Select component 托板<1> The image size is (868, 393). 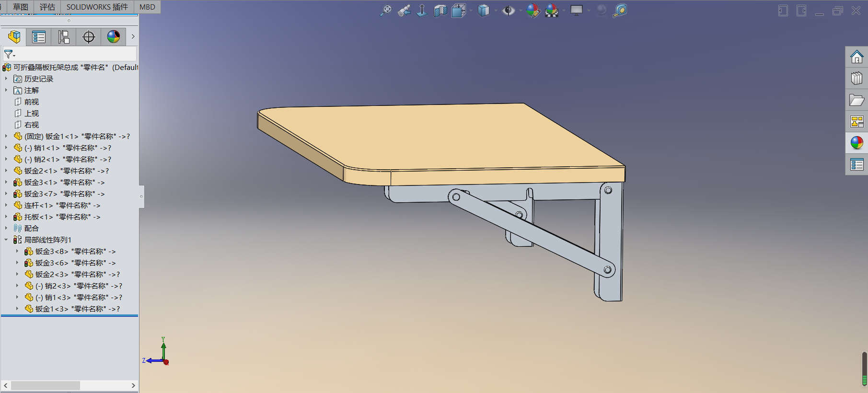click(x=57, y=217)
